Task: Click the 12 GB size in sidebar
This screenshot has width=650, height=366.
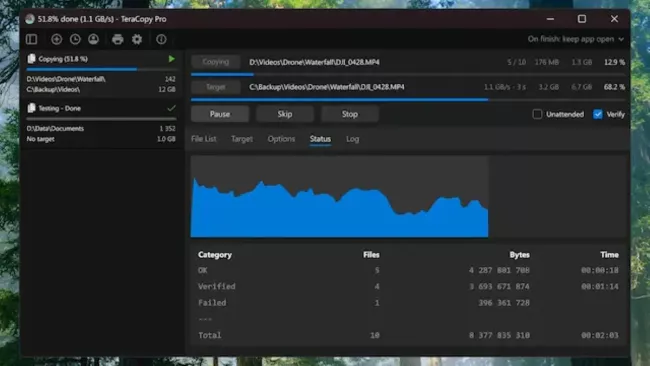Action: pyautogui.click(x=167, y=90)
